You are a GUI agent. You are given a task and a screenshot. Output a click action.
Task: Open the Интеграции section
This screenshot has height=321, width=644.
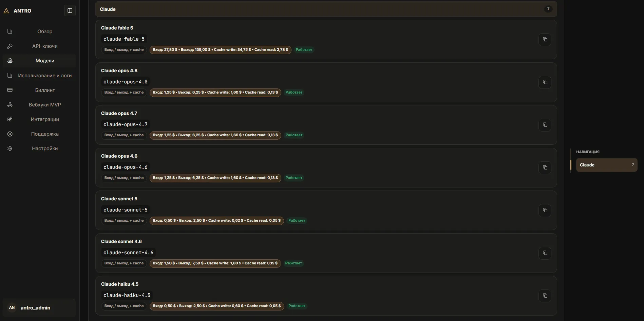(39, 119)
